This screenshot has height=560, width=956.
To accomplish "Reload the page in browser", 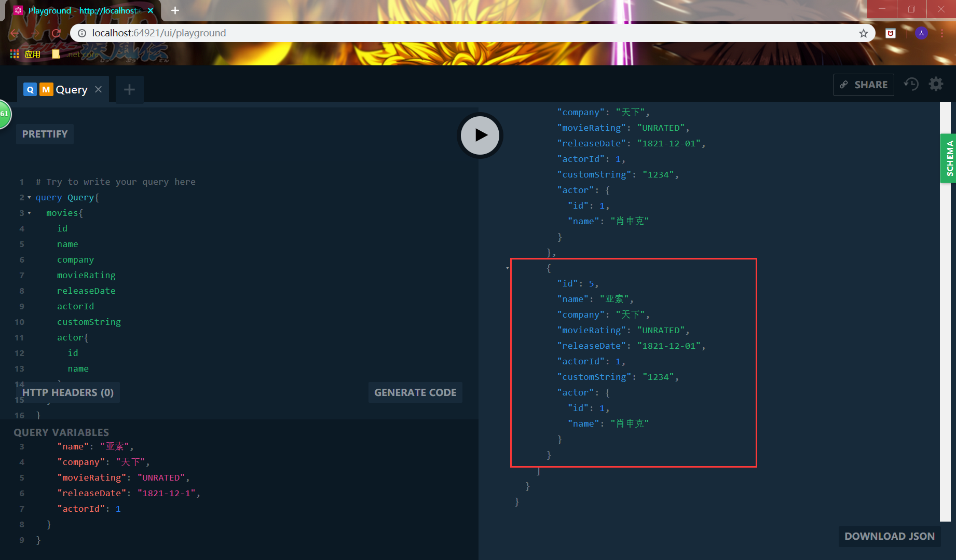I will [x=56, y=33].
